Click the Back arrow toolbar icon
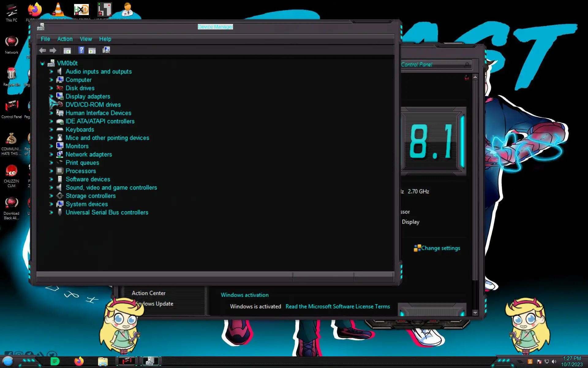 click(x=43, y=50)
